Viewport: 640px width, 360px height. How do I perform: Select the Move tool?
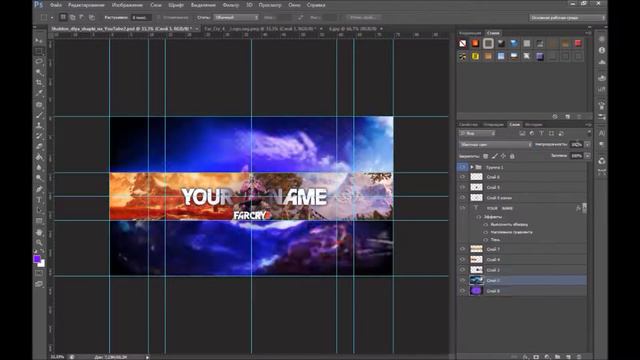click(x=39, y=40)
